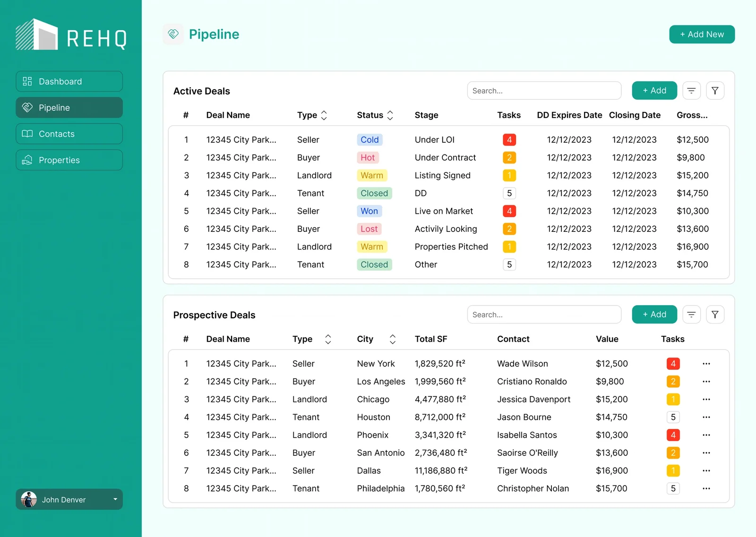Click John Denver's avatar picture
Image resolution: width=756 pixels, height=537 pixels.
29,499
